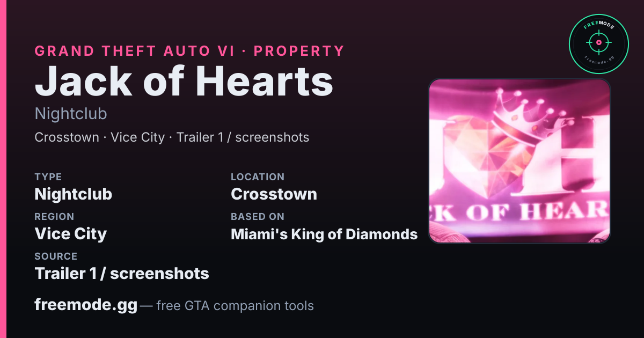
Task: Click the Freemode crosshair logo icon
Action: (598, 43)
